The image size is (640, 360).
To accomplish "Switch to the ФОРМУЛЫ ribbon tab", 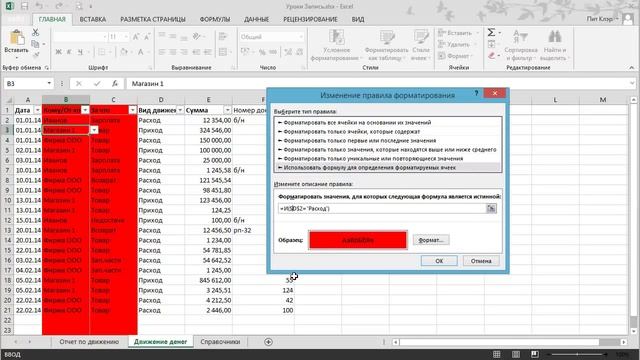I will [x=215, y=19].
